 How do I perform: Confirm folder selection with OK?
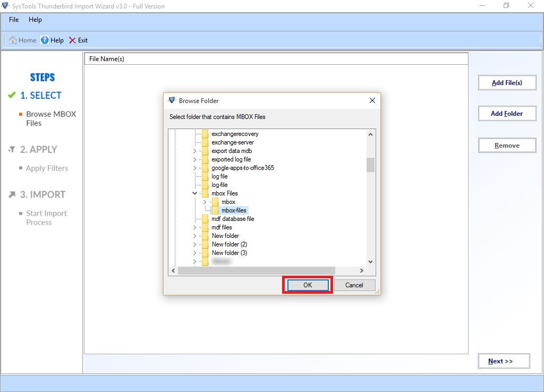click(308, 285)
